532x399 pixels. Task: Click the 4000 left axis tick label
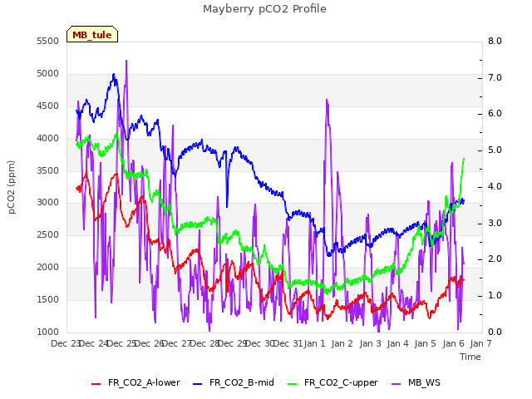point(48,138)
